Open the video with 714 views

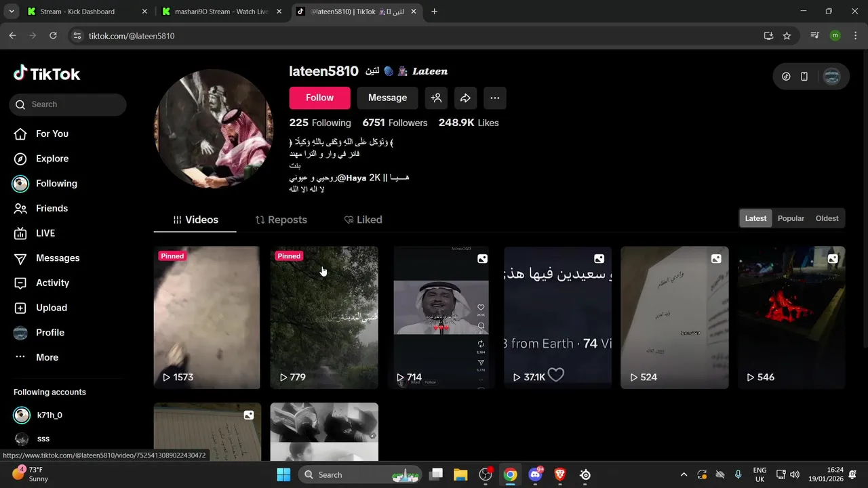click(x=441, y=317)
